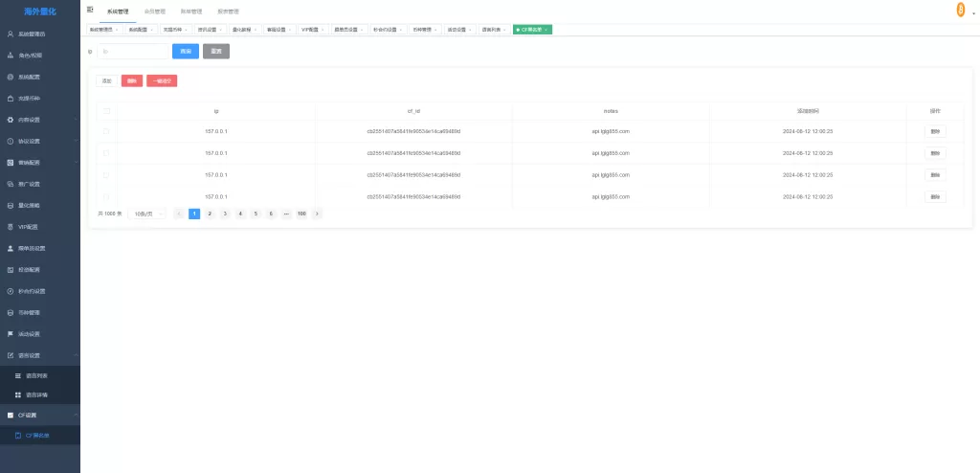980x473 pixels.
Task: Open 语言列表 list icon in sidebar
Action: click(18, 375)
